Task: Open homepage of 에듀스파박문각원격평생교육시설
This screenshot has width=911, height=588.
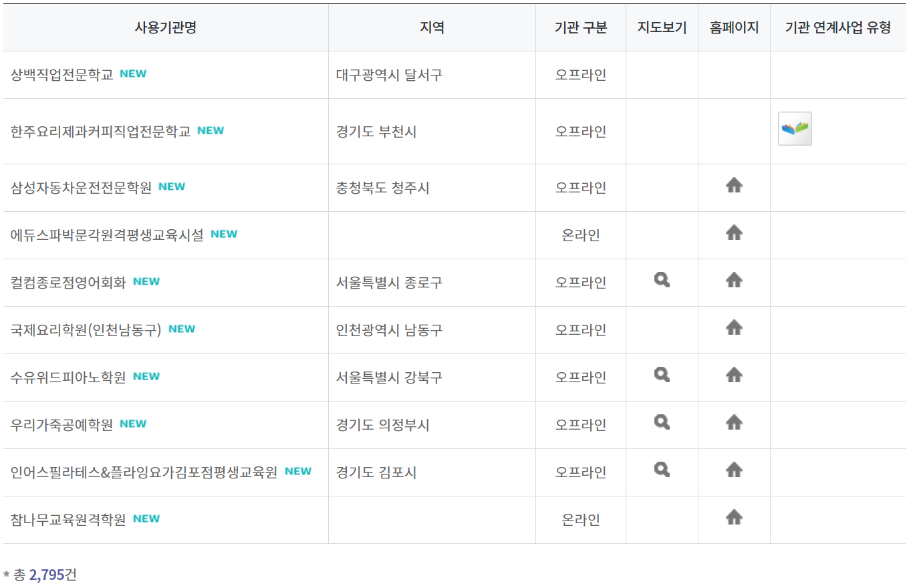Action: pos(733,233)
